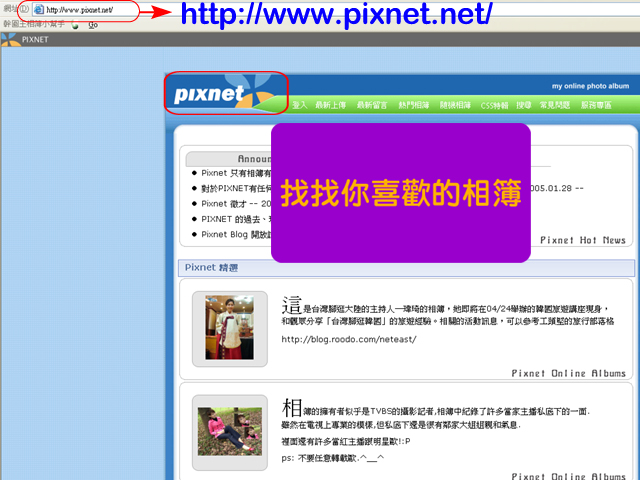640x480 pixels.
Task: Open the 隨機相簿 menu item
Action: (x=455, y=105)
